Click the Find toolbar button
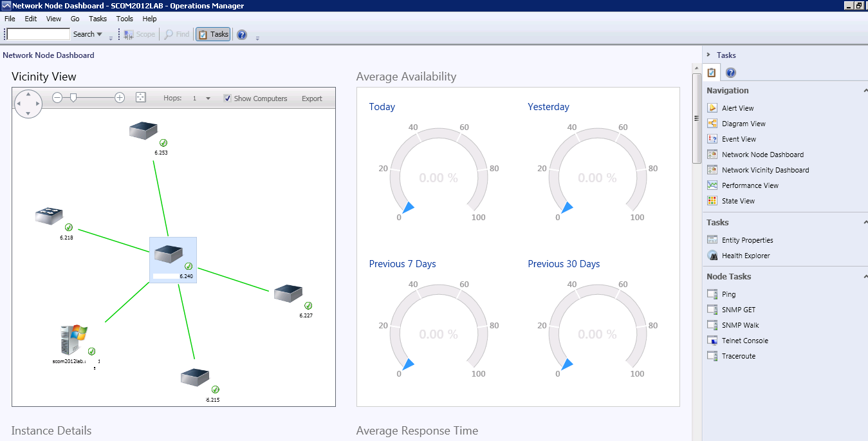This screenshot has height=441, width=868. click(x=177, y=35)
